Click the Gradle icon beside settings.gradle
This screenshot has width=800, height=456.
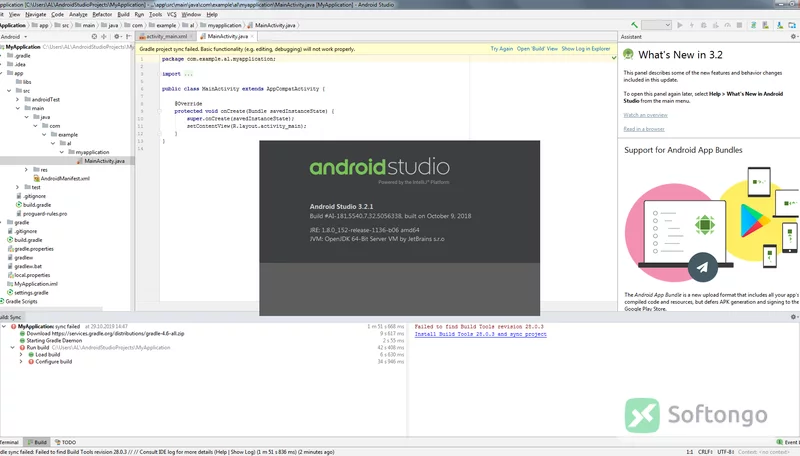(x=10, y=293)
